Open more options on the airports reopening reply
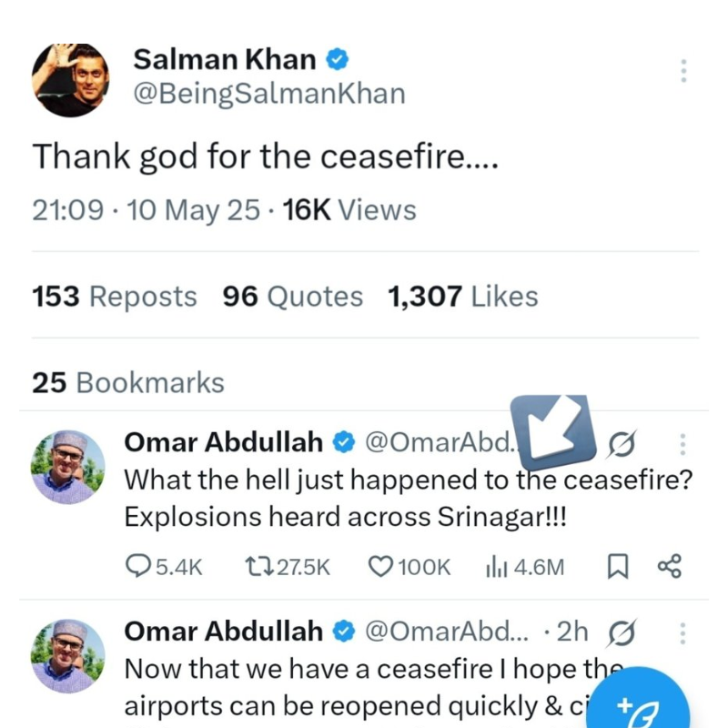This screenshot has height=728, width=728. pyautogui.click(x=683, y=632)
